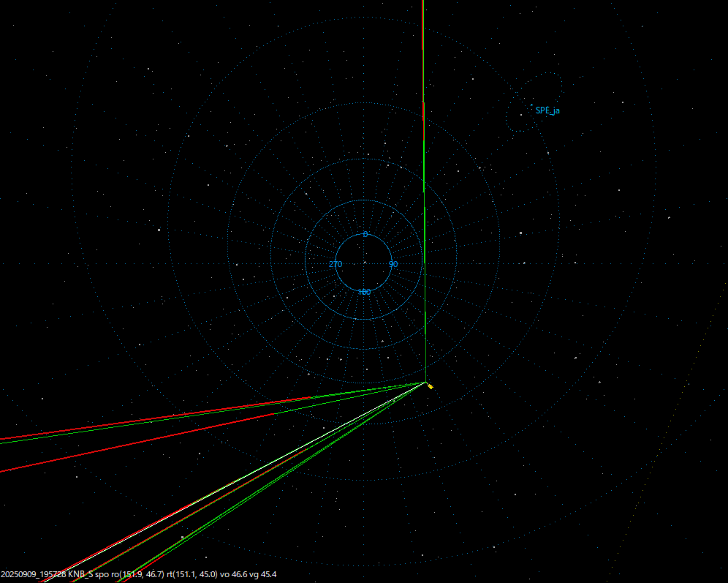Toggle the 270 azimuth label
Image resolution: width=728 pixels, height=583 pixels.
pyautogui.click(x=337, y=263)
